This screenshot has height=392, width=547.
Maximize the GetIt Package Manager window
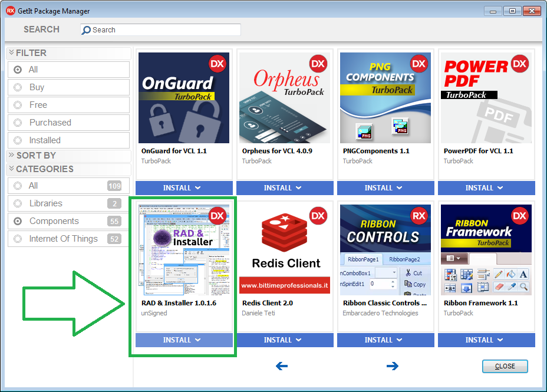pos(512,11)
